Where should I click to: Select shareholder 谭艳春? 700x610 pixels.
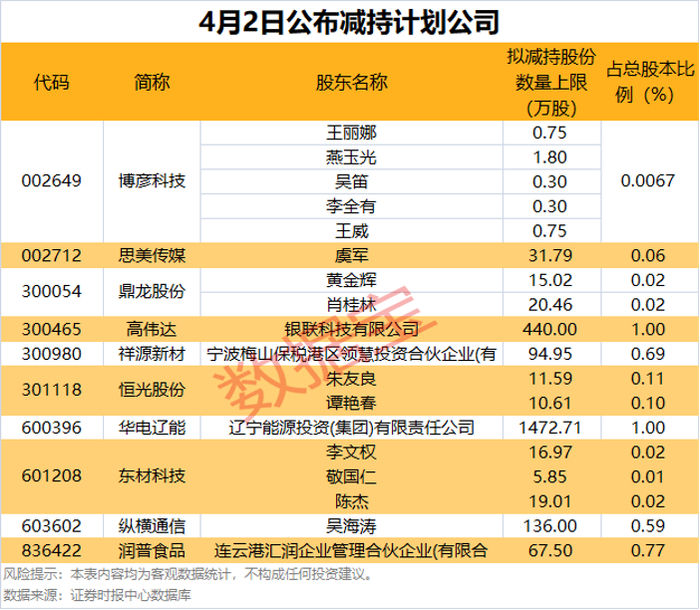click(x=352, y=403)
